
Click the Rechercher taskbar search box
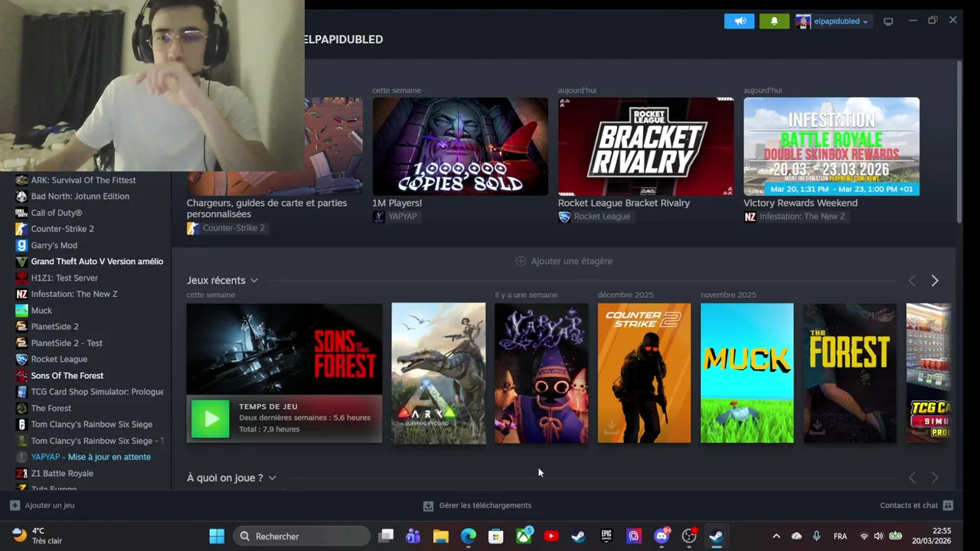[303, 536]
